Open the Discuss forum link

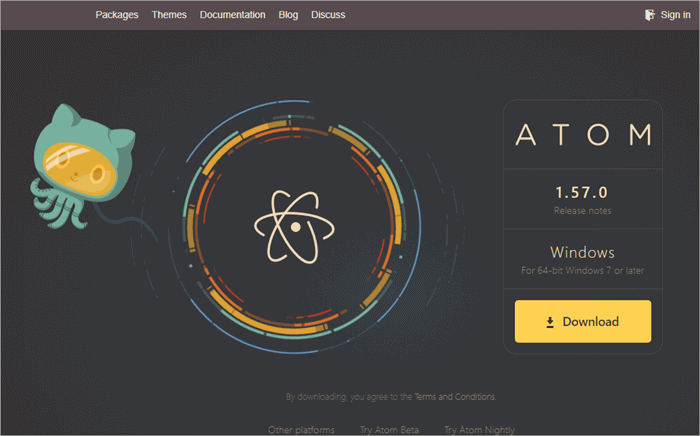[328, 15]
